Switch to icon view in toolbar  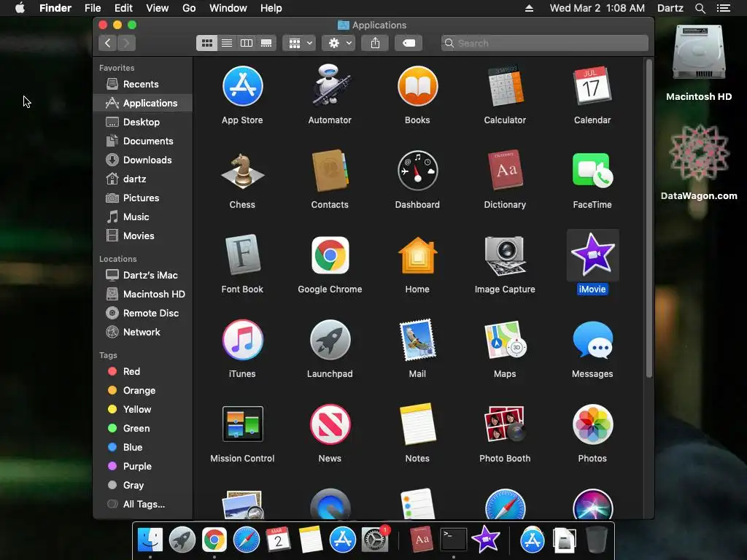(x=206, y=43)
